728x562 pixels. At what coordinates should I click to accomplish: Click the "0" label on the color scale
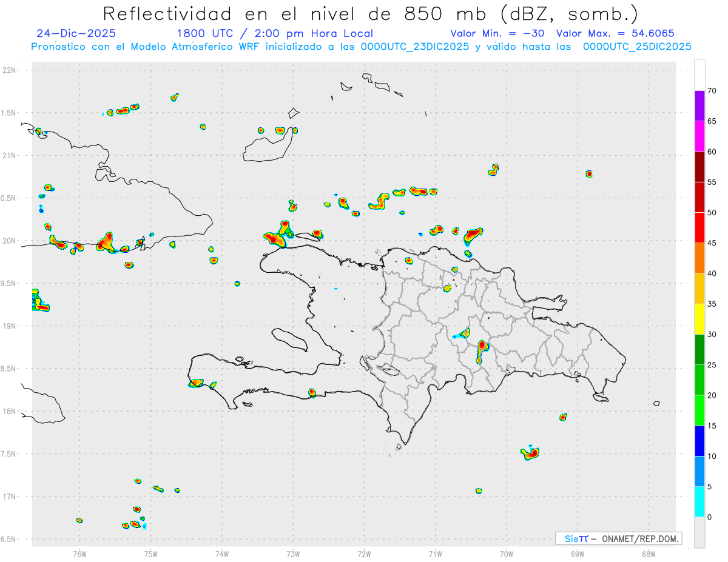(710, 517)
